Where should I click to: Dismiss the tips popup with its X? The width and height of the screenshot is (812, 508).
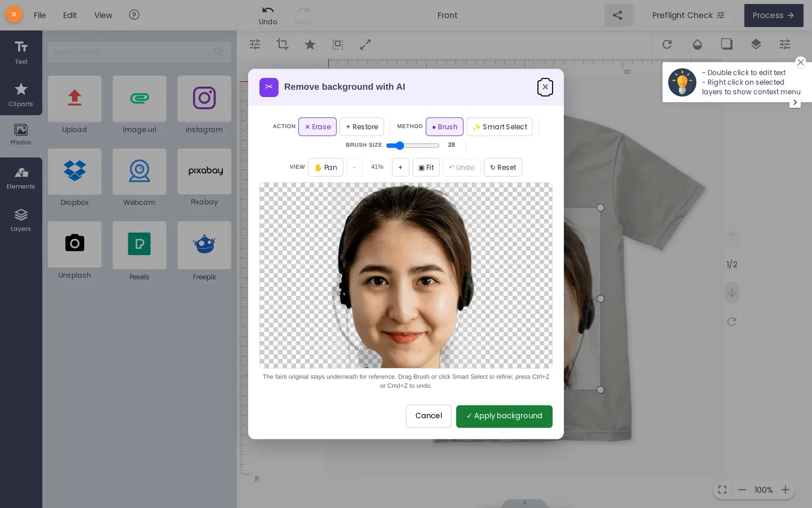(800, 62)
